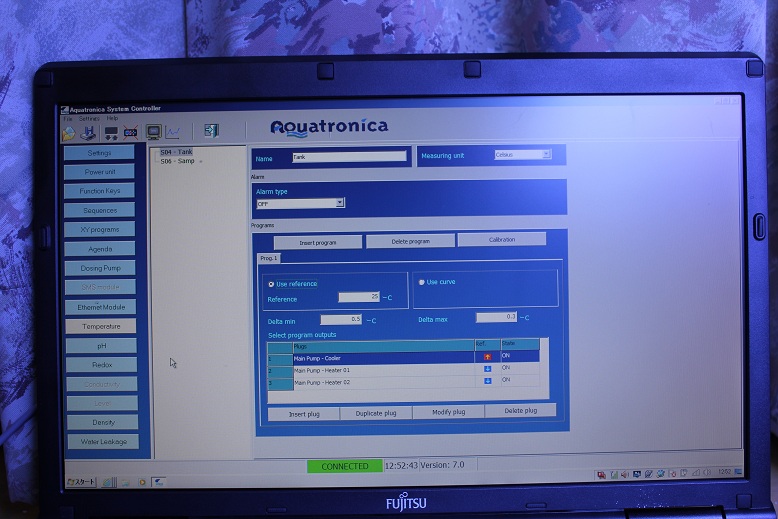Click the green CONNECTED status indicator
Image resolution: width=778 pixels, height=519 pixels.
point(345,466)
